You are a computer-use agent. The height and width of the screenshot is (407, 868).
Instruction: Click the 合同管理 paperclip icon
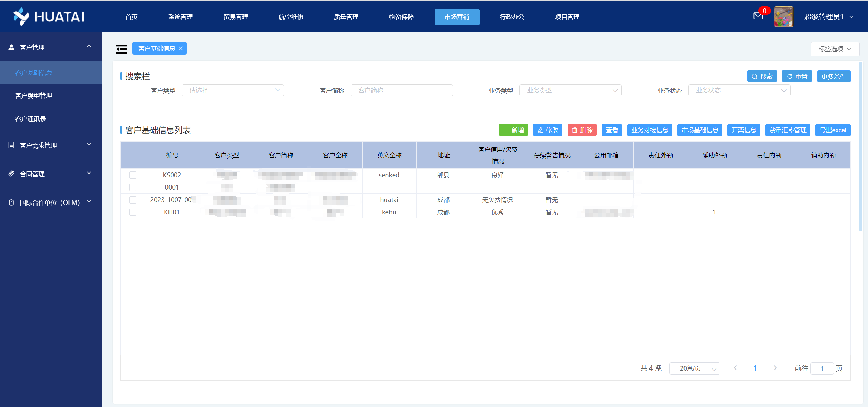[11, 174]
